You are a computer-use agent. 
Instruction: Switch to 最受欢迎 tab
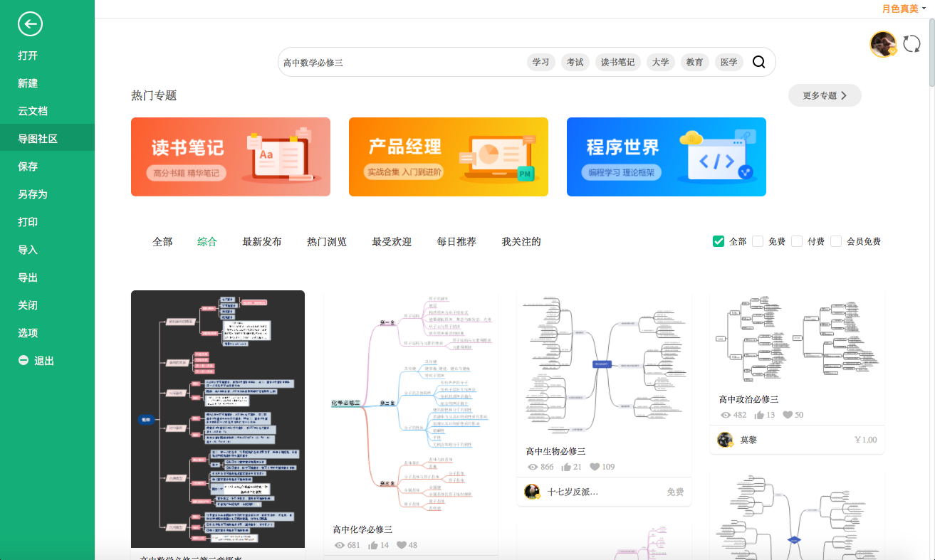coord(392,242)
